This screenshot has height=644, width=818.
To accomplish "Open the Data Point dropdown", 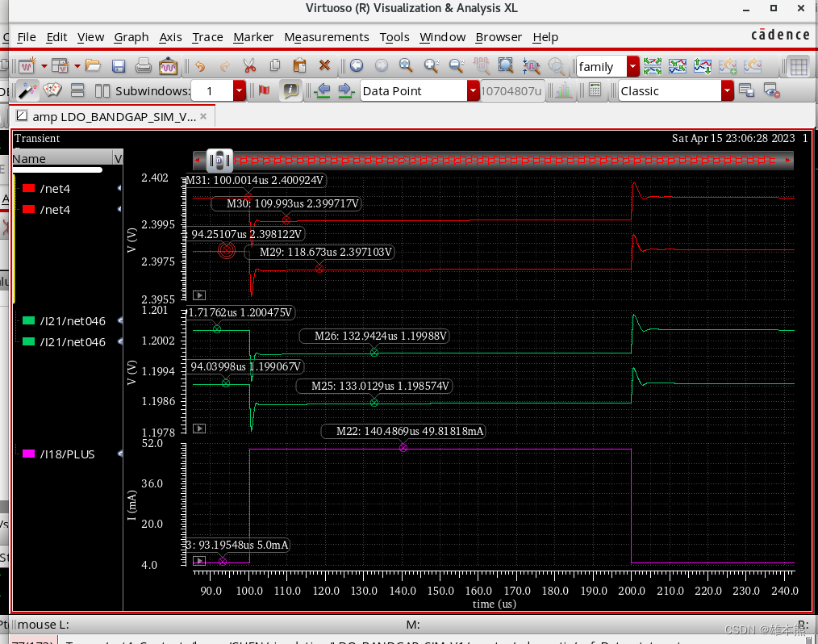I will [x=474, y=91].
